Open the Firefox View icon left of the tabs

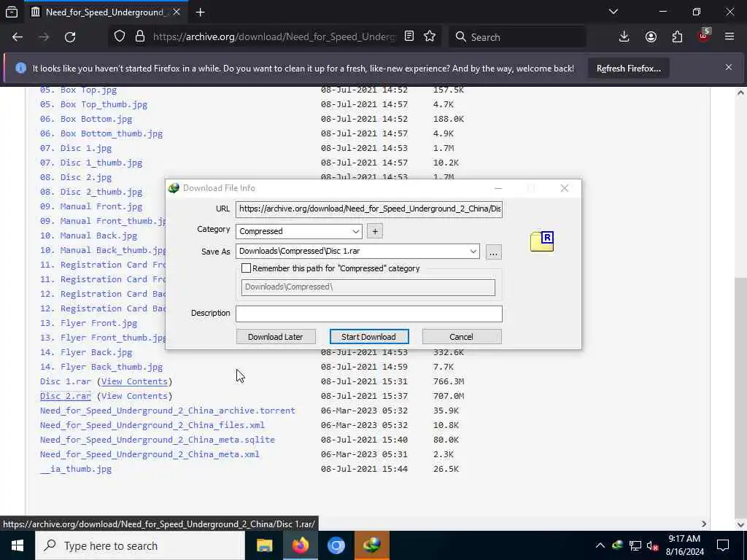click(12, 12)
